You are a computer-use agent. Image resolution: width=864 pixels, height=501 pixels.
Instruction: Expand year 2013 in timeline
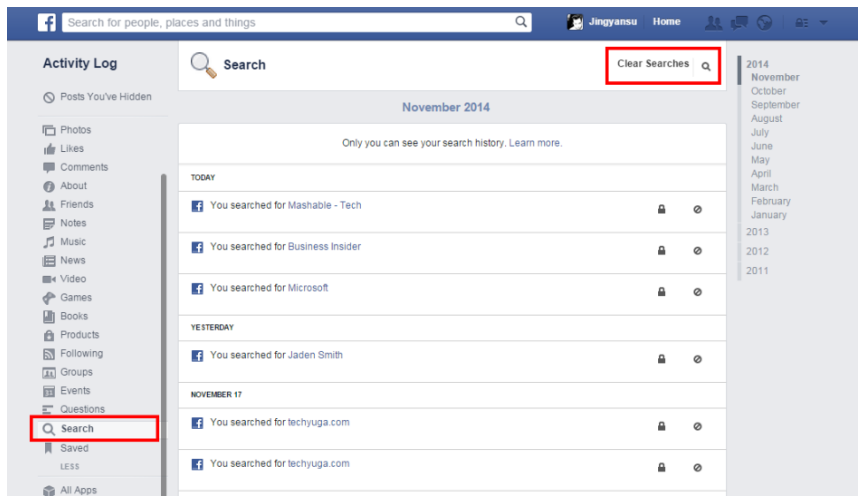(757, 232)
